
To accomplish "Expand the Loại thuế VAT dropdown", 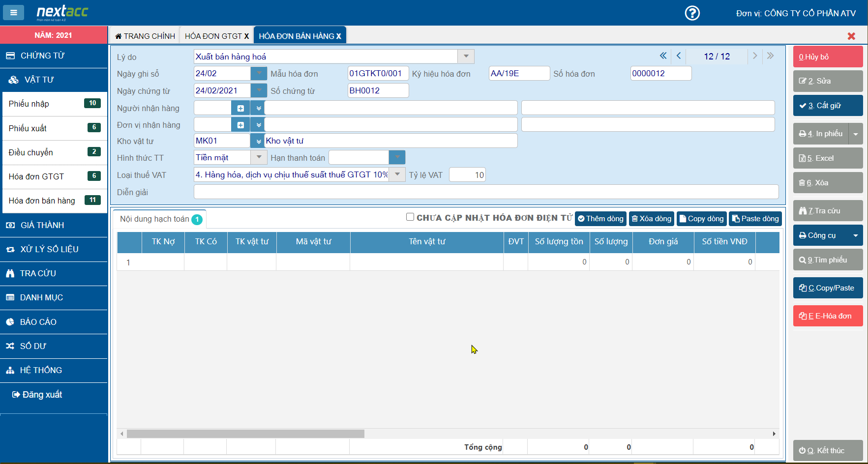I will tap(397, 174).
